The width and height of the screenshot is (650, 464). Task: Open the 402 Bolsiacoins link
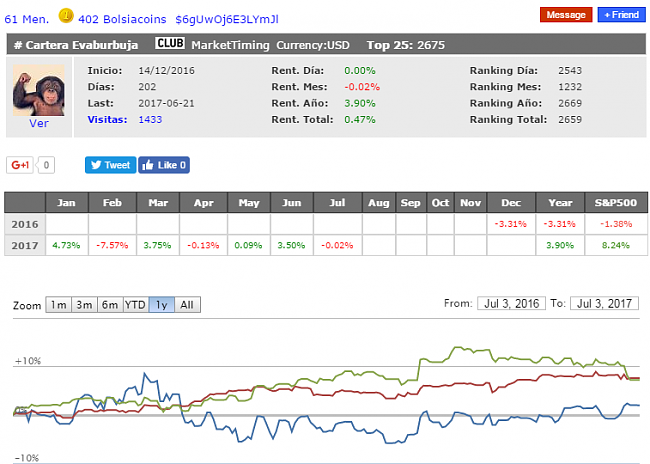coord(122,19)
